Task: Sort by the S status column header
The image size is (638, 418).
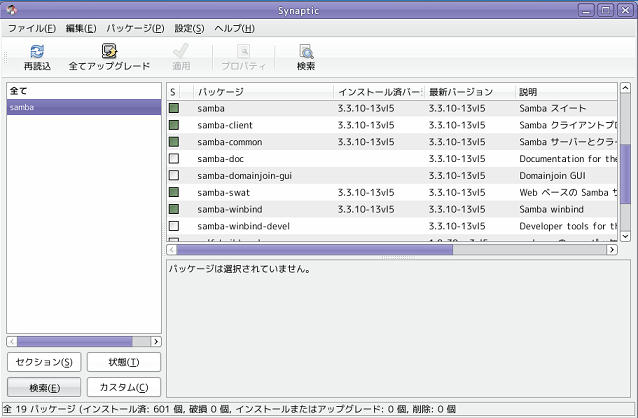Action: point(173,92)
